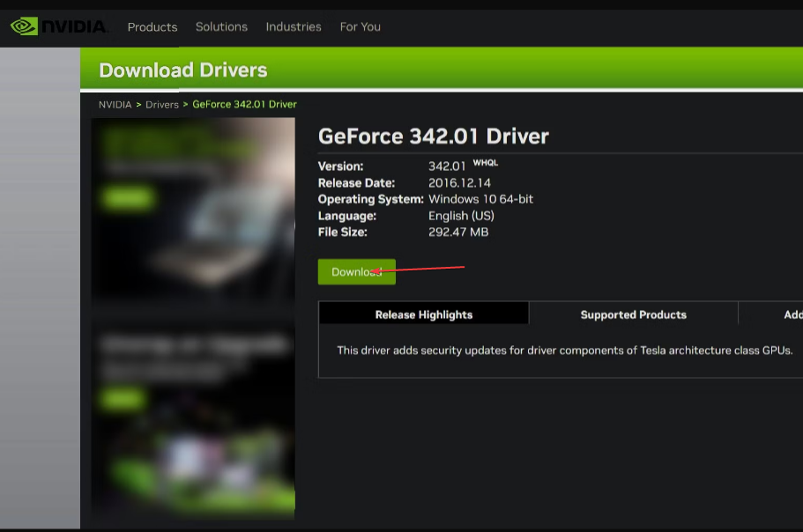Screen dimensions: 803x532
Task: Open the Industries menu
Action: 294,26
